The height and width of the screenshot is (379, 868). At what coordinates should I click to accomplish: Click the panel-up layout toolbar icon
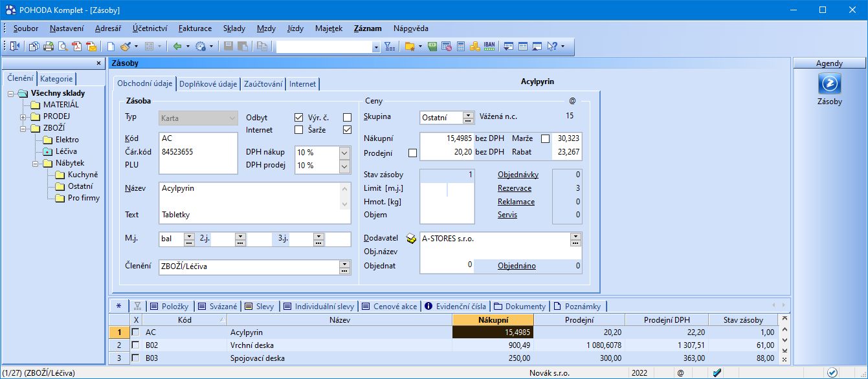pos(537,46)
